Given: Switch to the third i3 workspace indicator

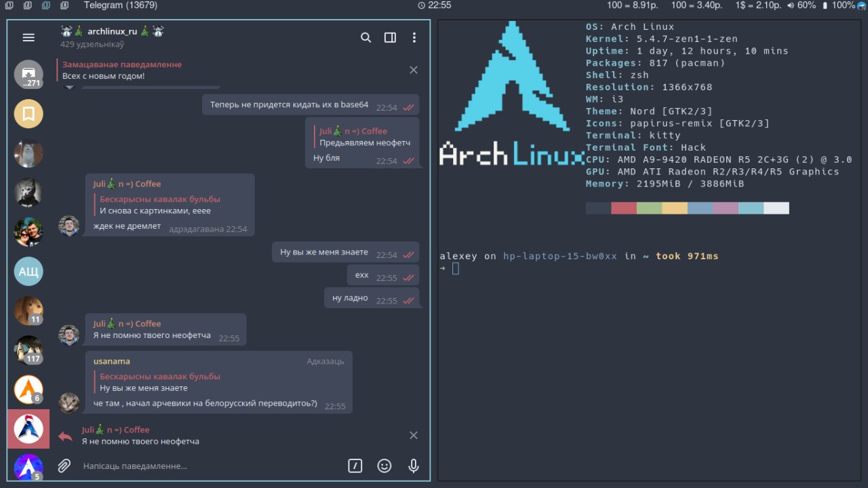Looking at the screenshot, I should [x=46, y=5].
